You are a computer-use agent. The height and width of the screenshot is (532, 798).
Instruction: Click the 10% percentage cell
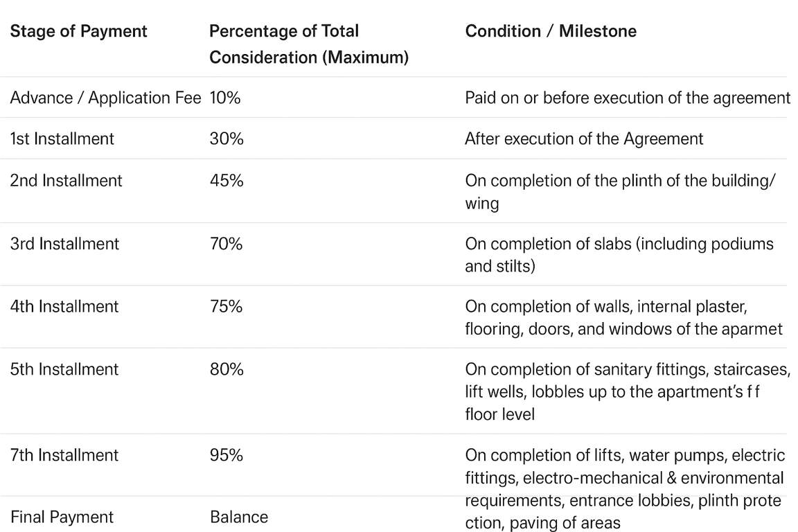[225, 98]
